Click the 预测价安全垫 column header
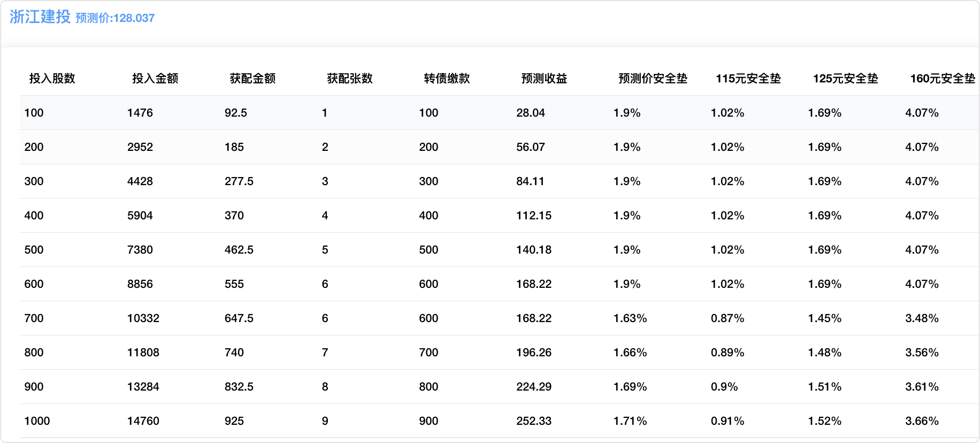Image resolution: width=980 pixels, height=443 pixels. (653, 79)
